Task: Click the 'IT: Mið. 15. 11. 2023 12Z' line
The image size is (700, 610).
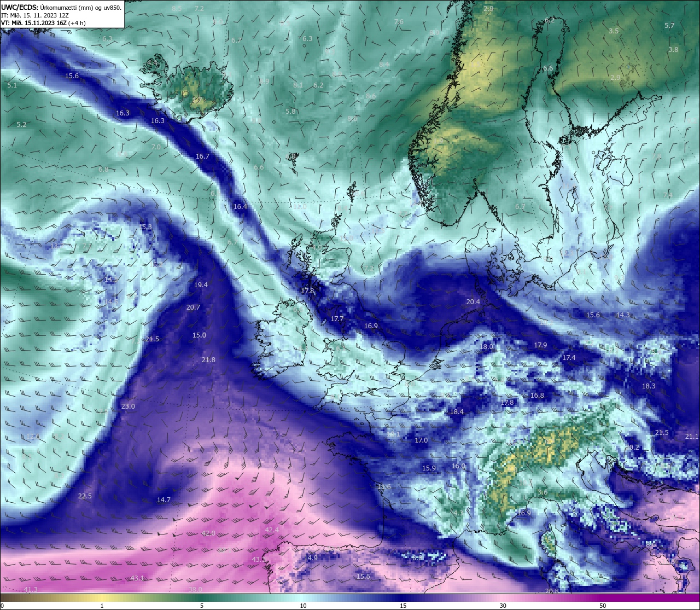Action: pyautogui.click(x=34, y=15)
